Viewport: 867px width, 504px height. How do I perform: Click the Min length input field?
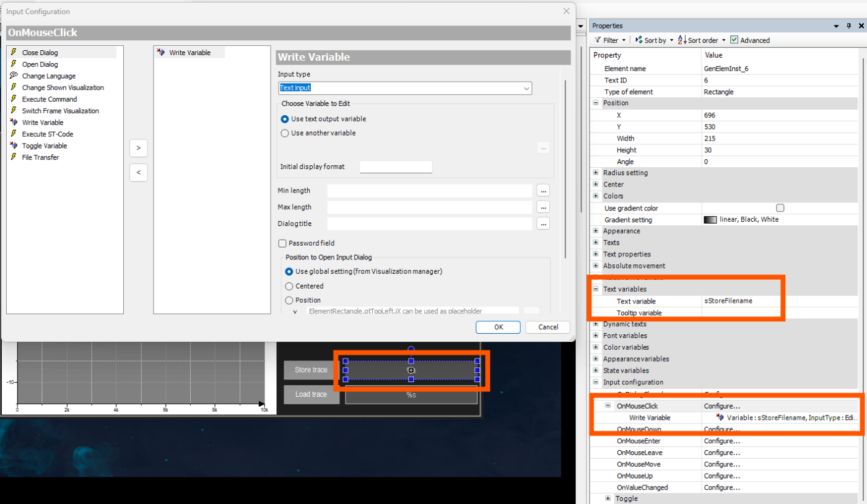(x=430, y=191)
